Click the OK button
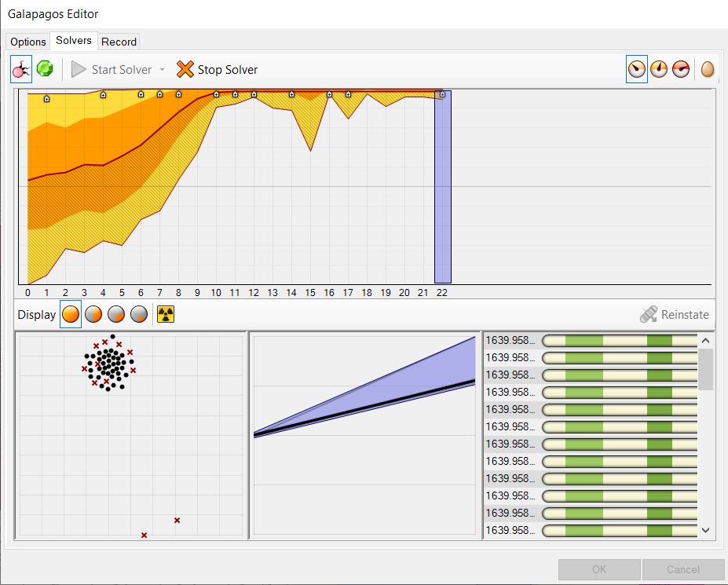 [x=599, y=569]
